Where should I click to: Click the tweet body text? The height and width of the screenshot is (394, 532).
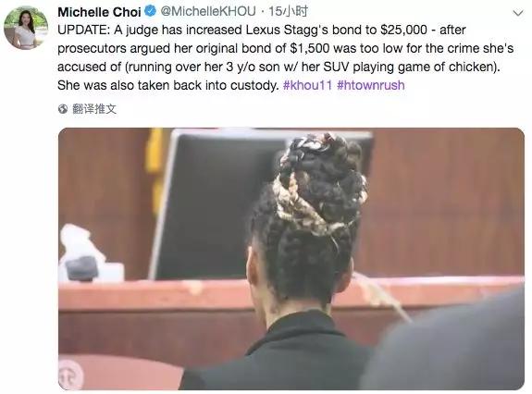pyautogui.click(x=286, y=57)
